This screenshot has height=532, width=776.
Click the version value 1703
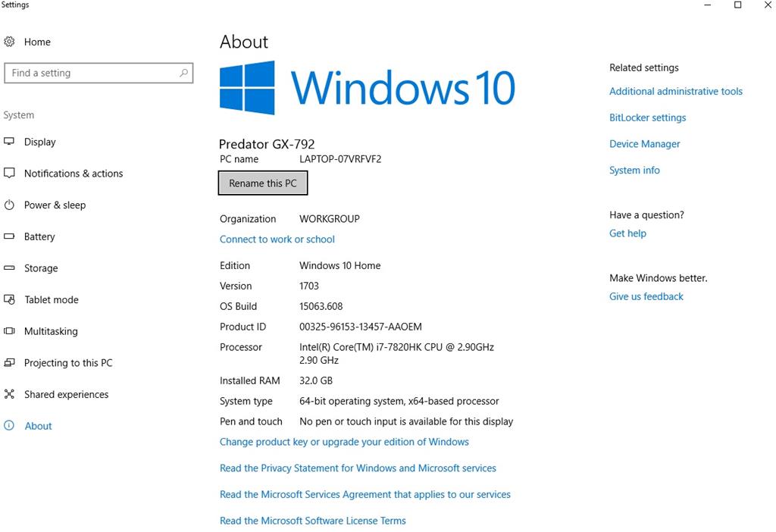(309, 286)
